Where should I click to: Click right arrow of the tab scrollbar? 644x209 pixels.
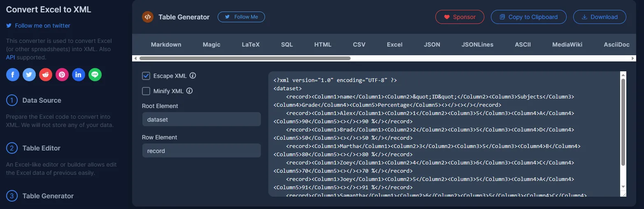(x=633, y=59)
